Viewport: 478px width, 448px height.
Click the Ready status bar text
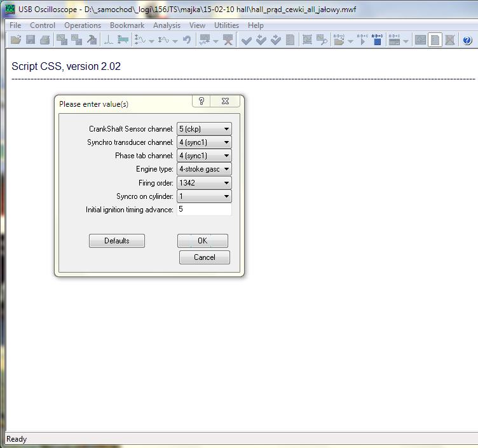17,439
